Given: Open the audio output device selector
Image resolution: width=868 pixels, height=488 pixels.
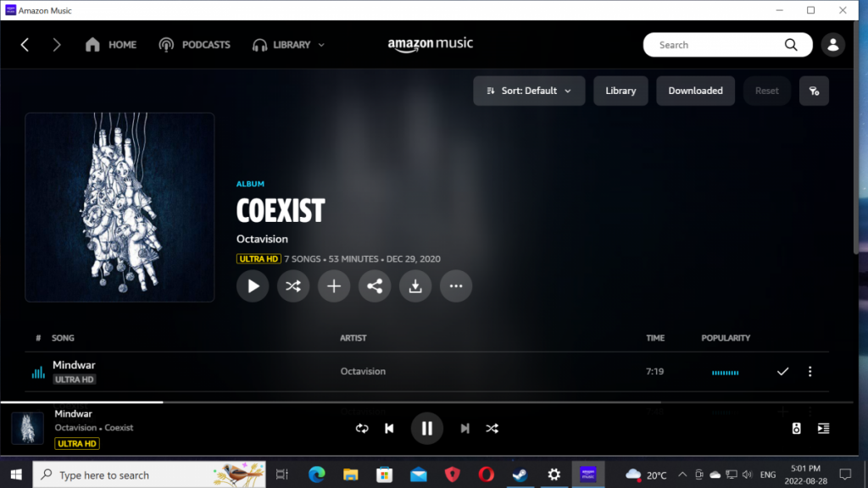Looking at the screenshot, I should pyautogui.click(x=796, y=428).
